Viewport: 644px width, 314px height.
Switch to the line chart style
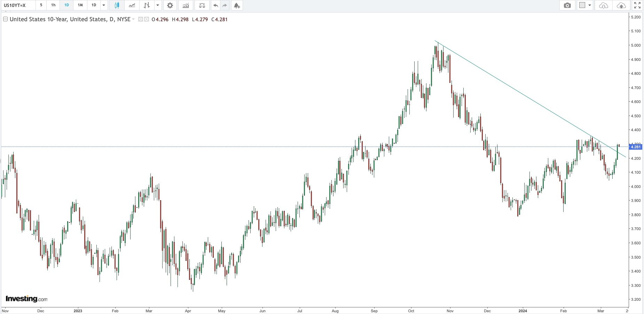pyautogui.click(x=132, y=5)
